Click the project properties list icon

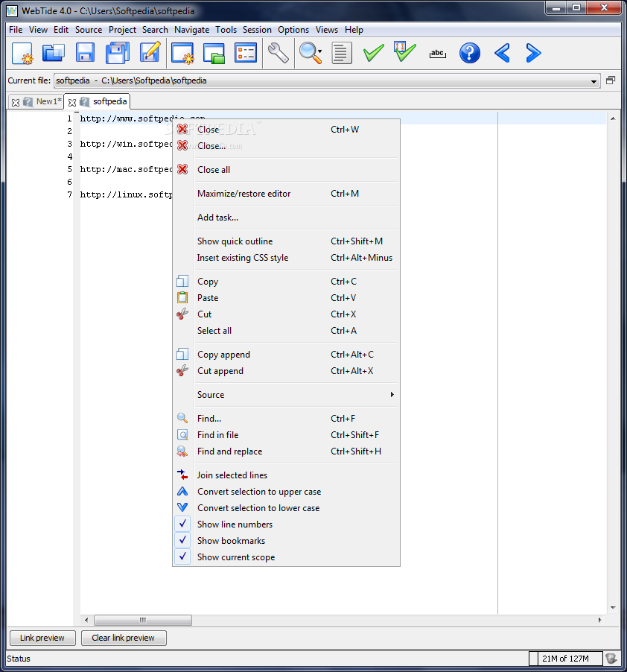(x=246, y=53)
